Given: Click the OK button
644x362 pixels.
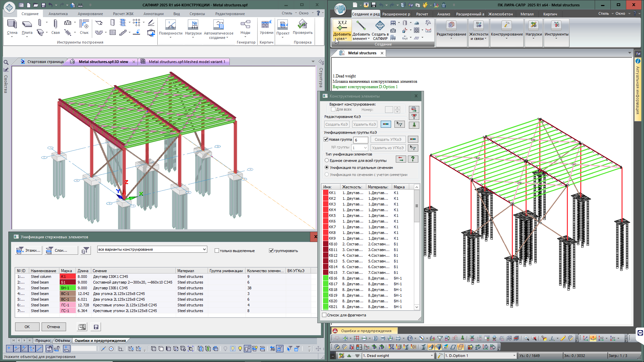Looking at the screenshot, I should pyautogui.click(x=27, y=327).
